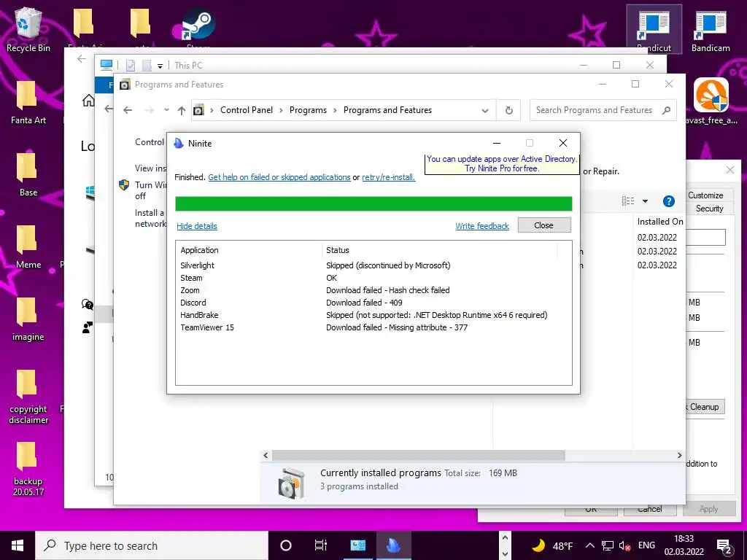The height and width of the screenshot is (560, 747).
Task: Refresh the Programs and Features view
Action: click(508, 111)
